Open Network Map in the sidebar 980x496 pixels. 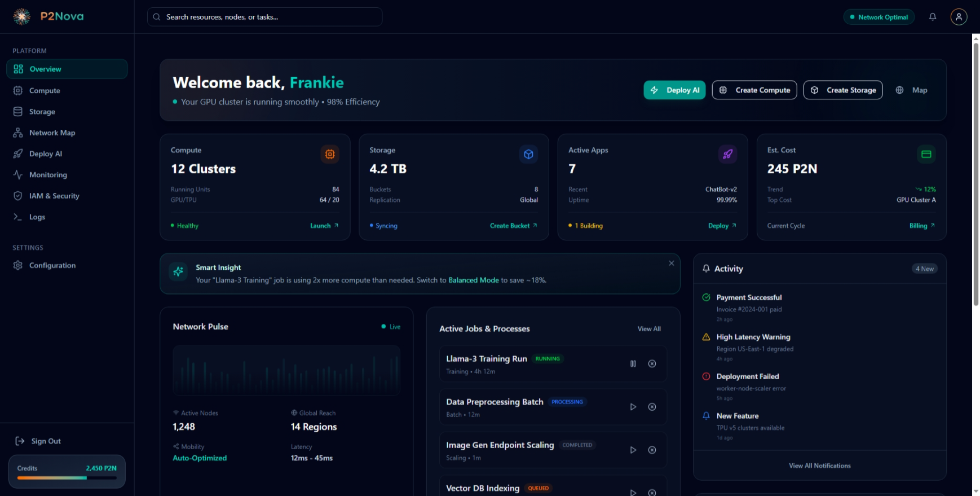pos(52,133)
